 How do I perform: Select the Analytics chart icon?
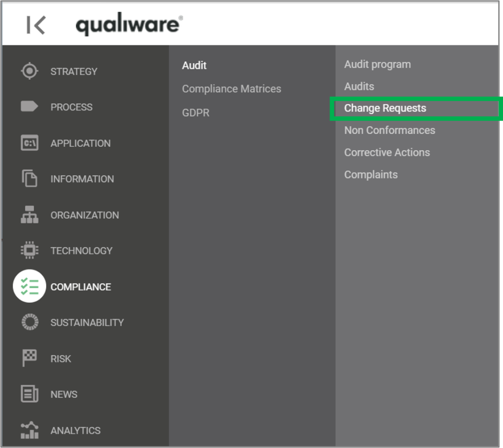(x=29, y=430)
